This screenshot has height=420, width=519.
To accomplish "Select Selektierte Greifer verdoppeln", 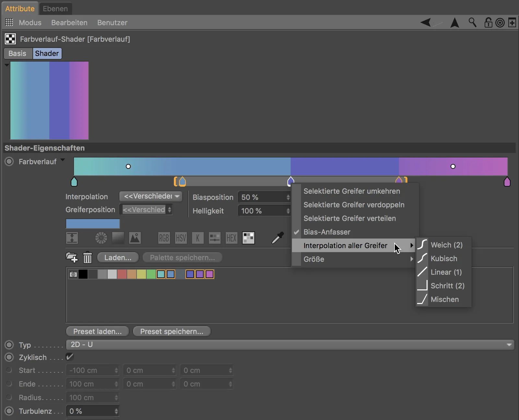I will [356, 204].
